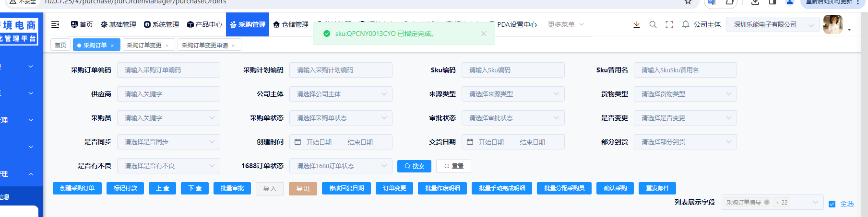The image size is (868, 217).
Task: Focus the Sku曾用名 input field
Action: tap(685, 70)
